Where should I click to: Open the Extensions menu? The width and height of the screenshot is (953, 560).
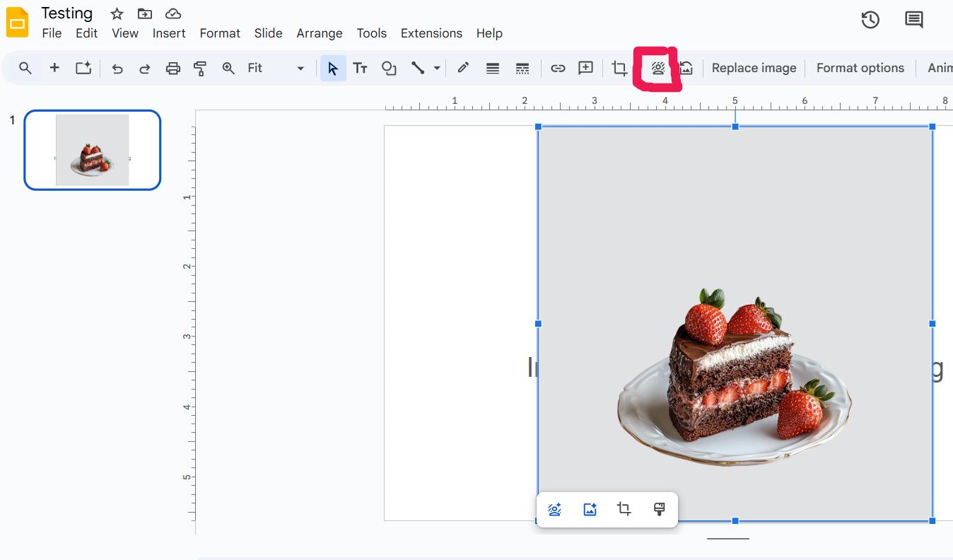[431, 33]
